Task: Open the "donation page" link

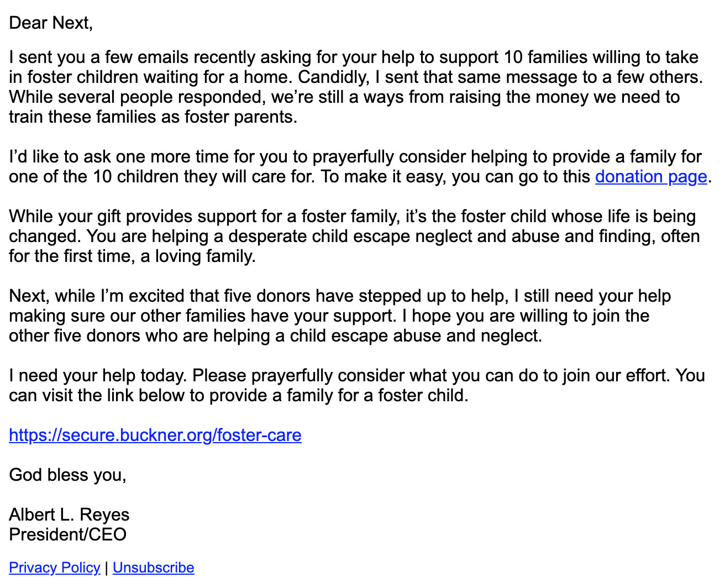Action: click(650, 177)
